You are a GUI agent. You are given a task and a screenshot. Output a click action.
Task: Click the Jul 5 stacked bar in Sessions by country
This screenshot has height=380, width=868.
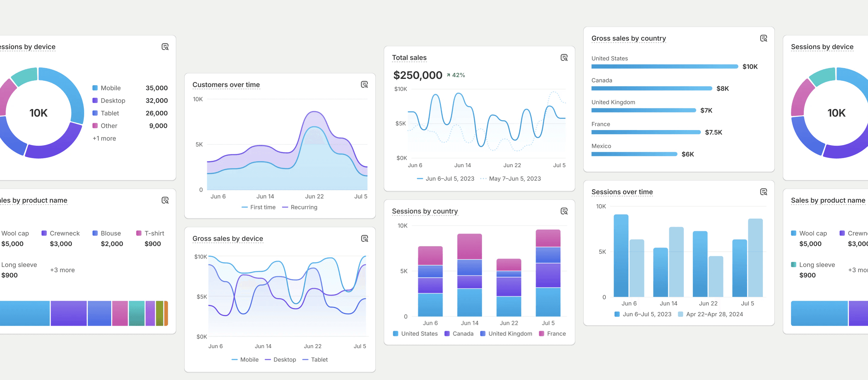coord(548,273)
